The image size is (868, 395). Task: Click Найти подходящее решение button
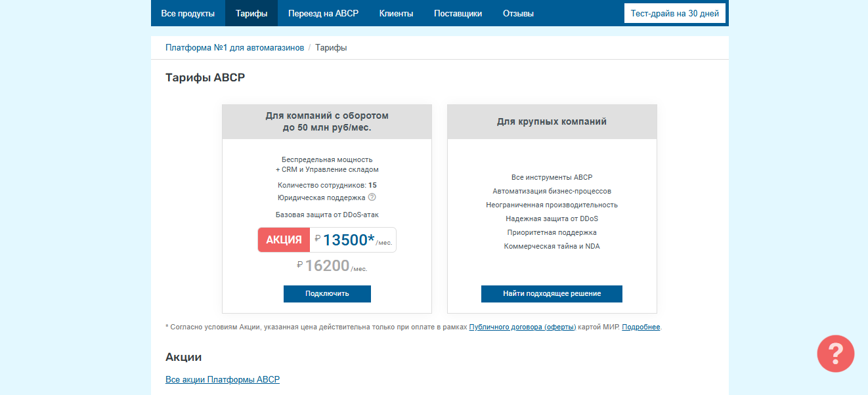pos(552,294)
